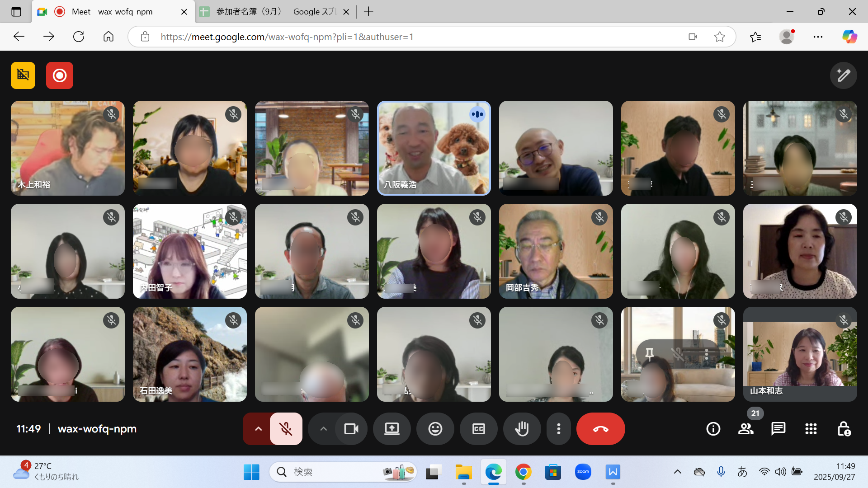Open the meeting chat panel
The width and height of the screenshot is (868, 488).
pos(778,429)
